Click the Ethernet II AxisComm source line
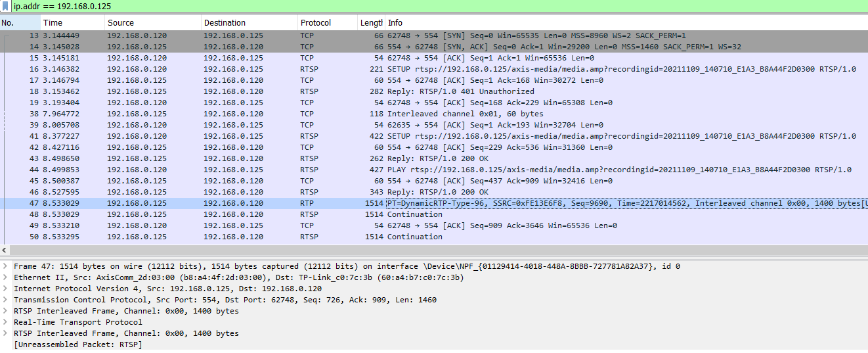 click(x=238, y=277)
